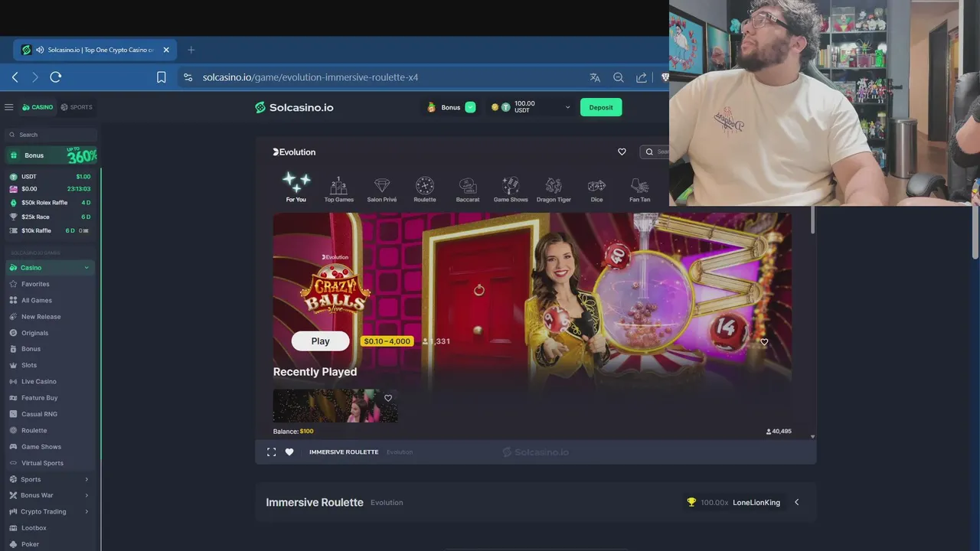The width and height of the screenshot is (980, 551).
Task: Open Slots in sidebar
Action: click(x=29, y=365)
